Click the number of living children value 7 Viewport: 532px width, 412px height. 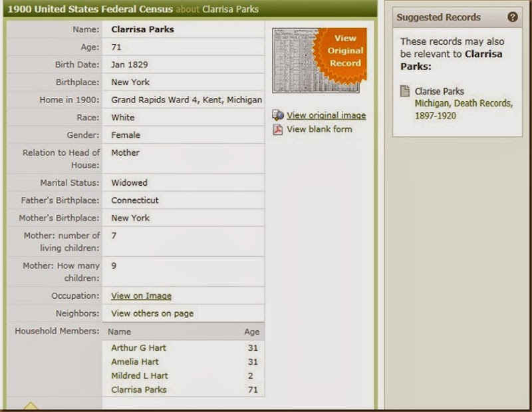pos(114,236)
